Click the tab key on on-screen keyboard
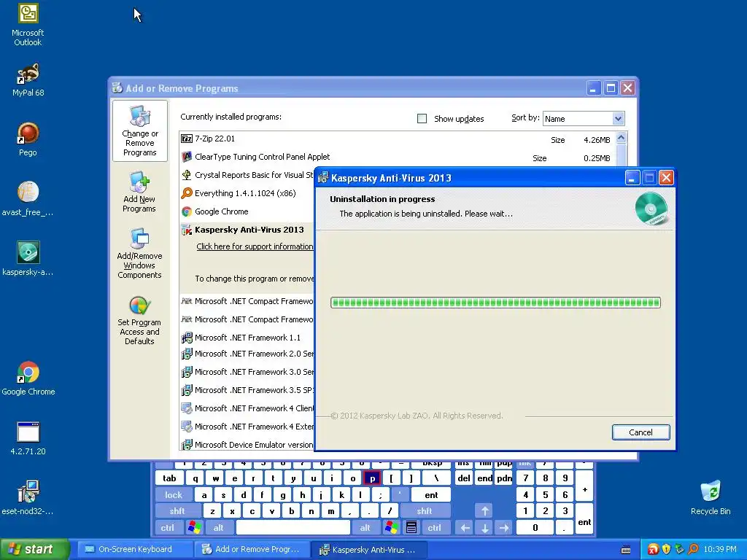Image resolution: width=747 pixels, height=560 pixels. coord(169,478)
